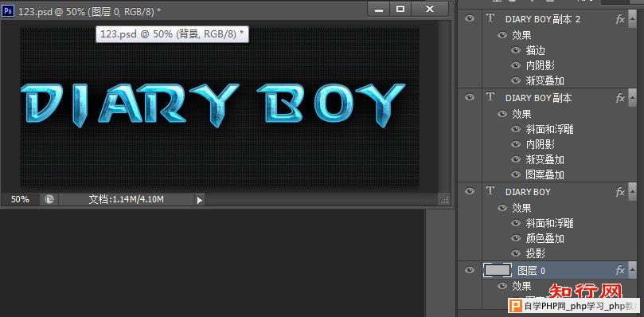Minimize the 123.psd document window
644x317 pixels.
[x=379, y=9]
